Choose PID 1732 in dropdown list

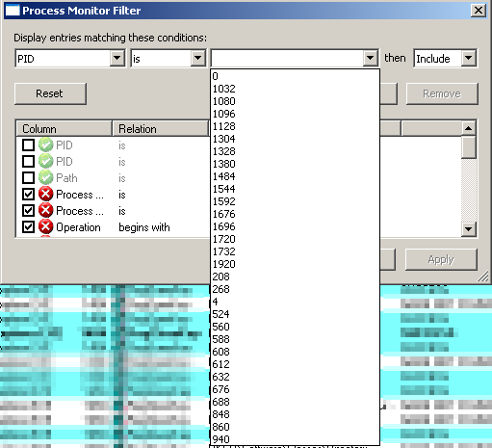point(295,251)
